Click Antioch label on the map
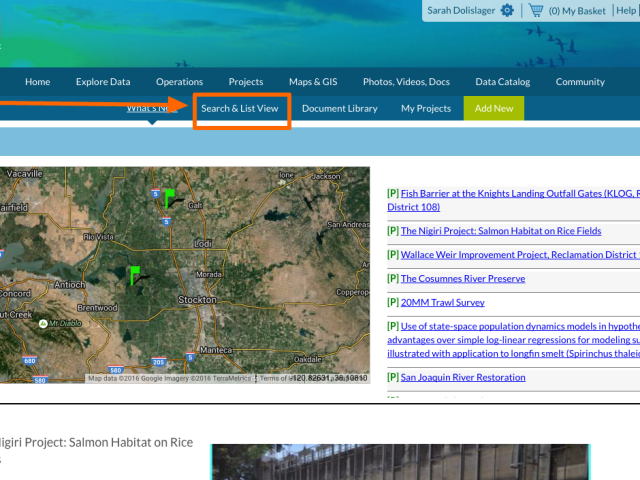 coord(70,285)
